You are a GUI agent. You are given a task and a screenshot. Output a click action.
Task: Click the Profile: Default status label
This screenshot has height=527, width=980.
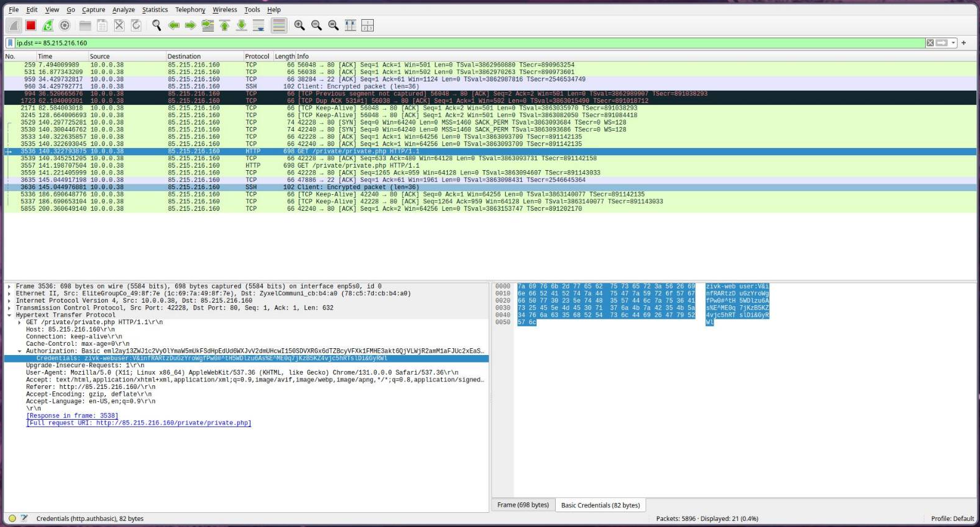pos(952,518)
